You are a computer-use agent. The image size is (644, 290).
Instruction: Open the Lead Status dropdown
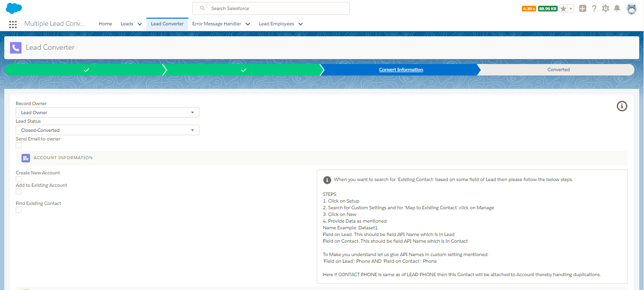[x=107, y=130]
